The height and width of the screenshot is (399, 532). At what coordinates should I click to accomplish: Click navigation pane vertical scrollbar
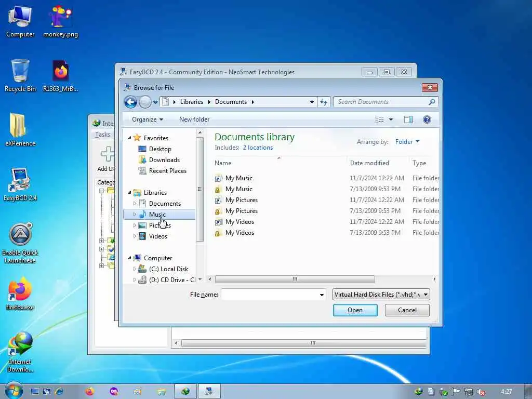[x=200, y=189]
